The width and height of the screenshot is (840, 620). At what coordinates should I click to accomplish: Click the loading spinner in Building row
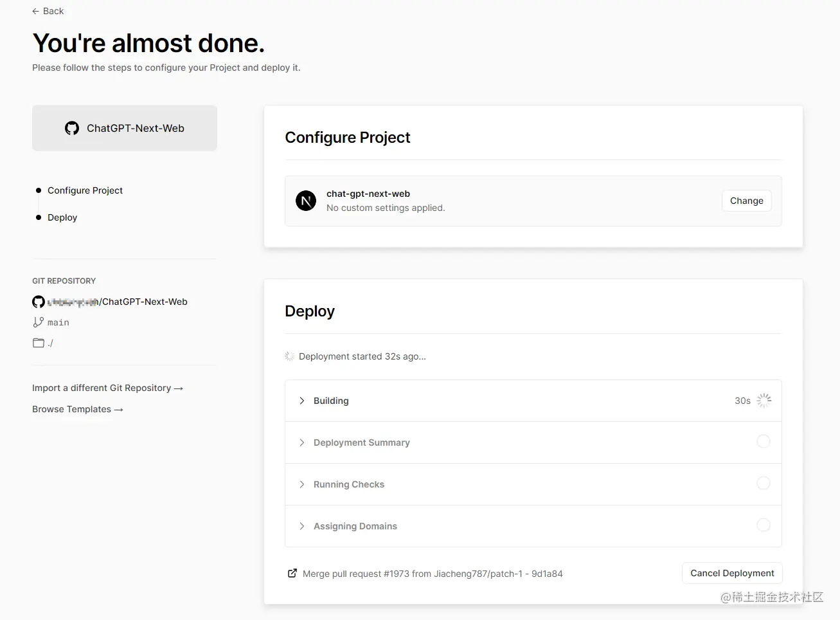pos(764,401)
